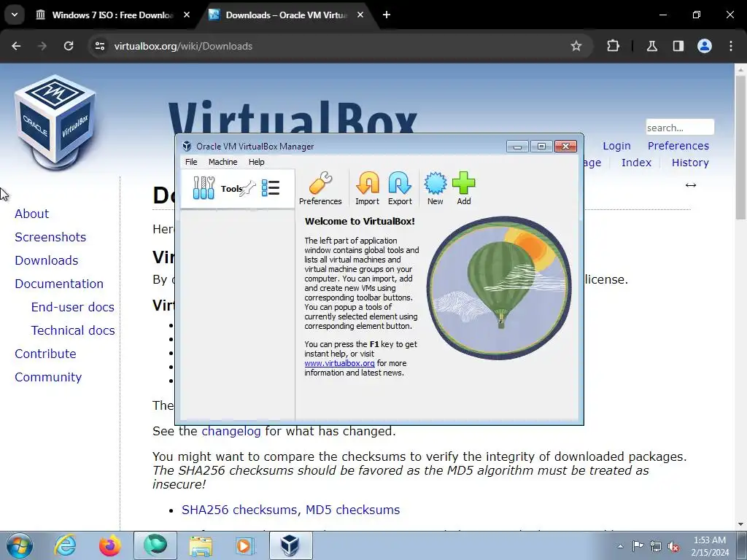Viewport: 747px width, 560px height.
Task: Open the History link on the webpage
Action: point(690,163)
